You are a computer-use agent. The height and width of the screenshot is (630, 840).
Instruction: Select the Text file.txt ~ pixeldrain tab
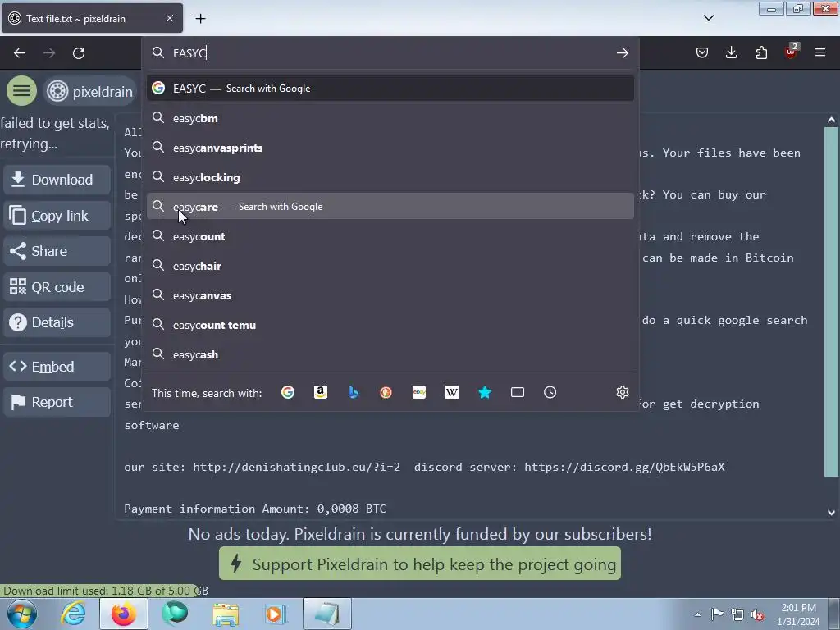coord(92,18)
